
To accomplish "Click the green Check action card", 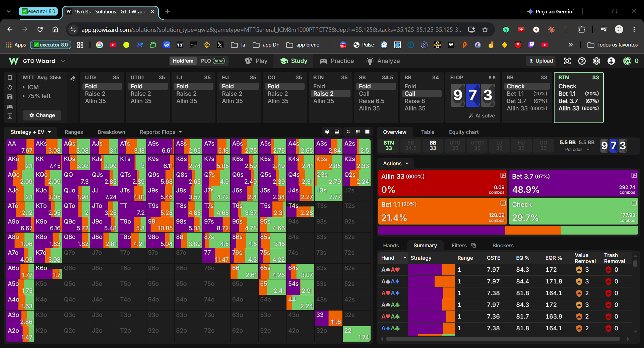I will [x=573, y=211].
